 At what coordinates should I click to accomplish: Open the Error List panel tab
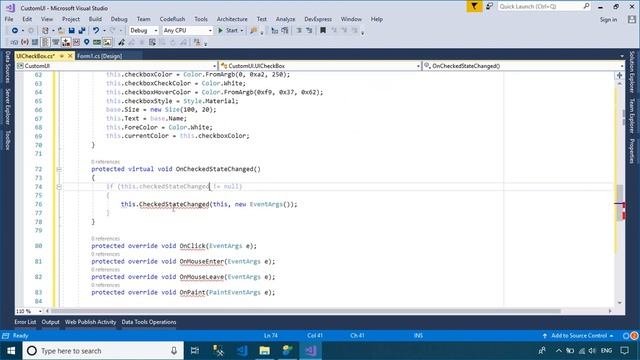click(25, 322)
